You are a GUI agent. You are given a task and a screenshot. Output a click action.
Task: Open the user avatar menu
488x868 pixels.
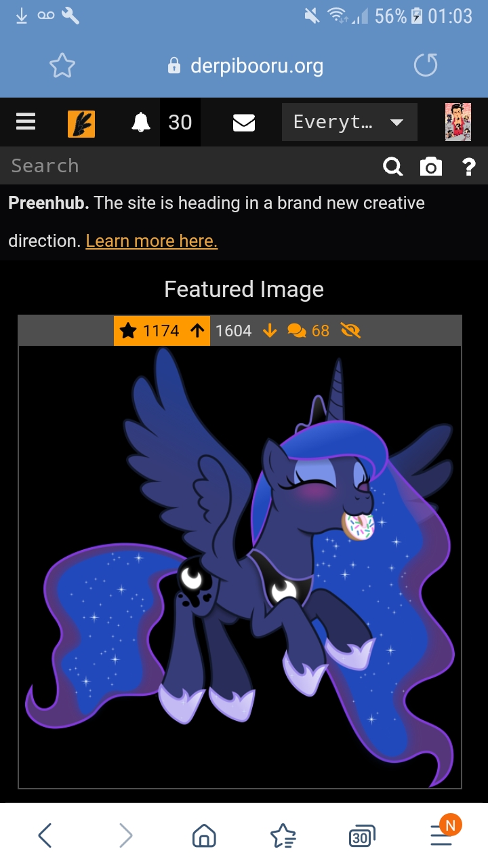(458, 122)
